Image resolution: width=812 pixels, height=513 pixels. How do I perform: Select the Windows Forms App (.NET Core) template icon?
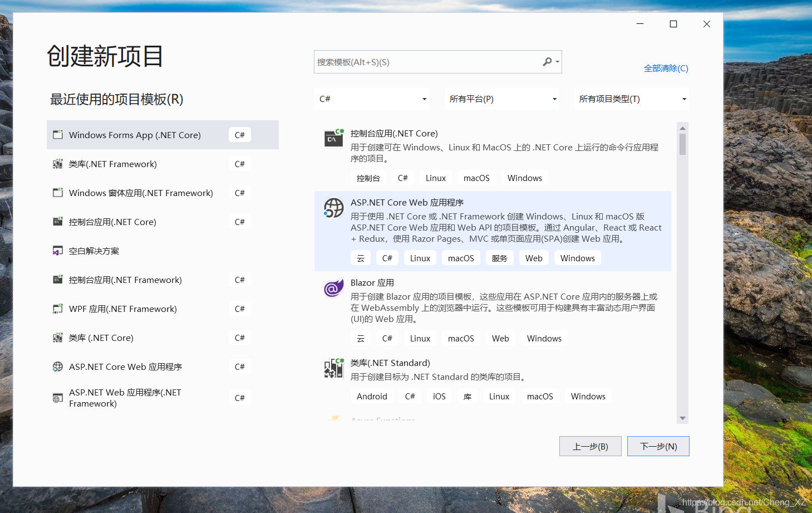58,134
